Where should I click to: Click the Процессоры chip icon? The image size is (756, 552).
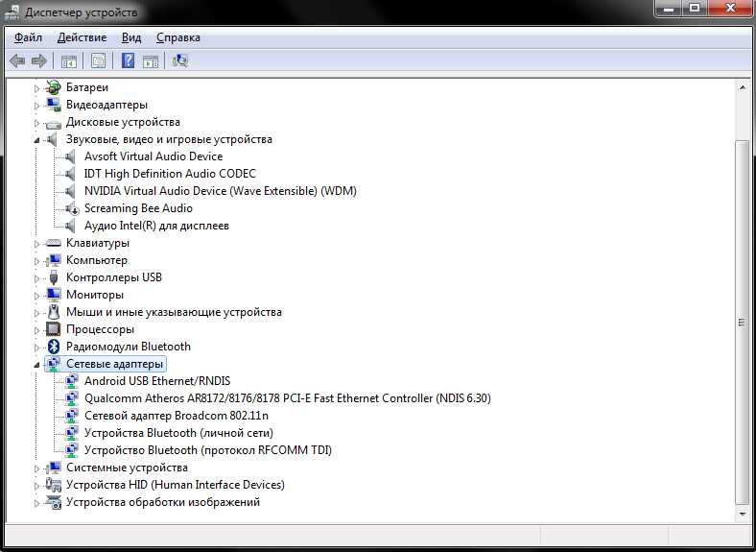(53, 329)
